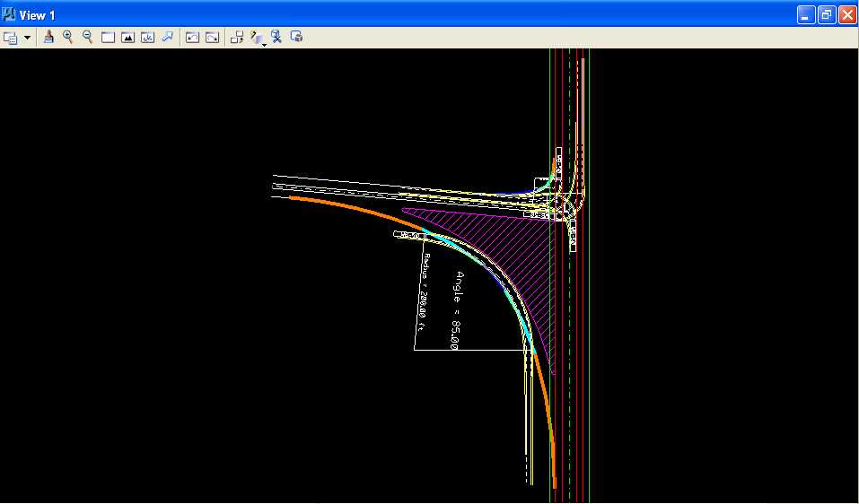This screenshot has height=504, width=859.
Task: Select the Pan View arrow tool
Action: (x=167, y=38)
